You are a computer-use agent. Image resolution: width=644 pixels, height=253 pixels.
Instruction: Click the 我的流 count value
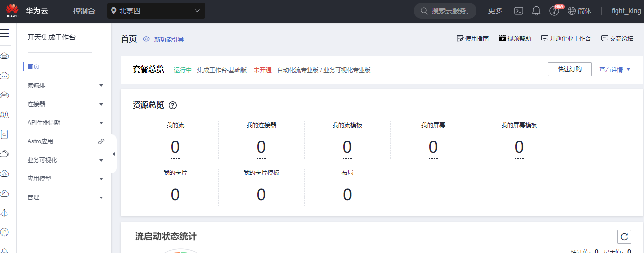point(175,147)
